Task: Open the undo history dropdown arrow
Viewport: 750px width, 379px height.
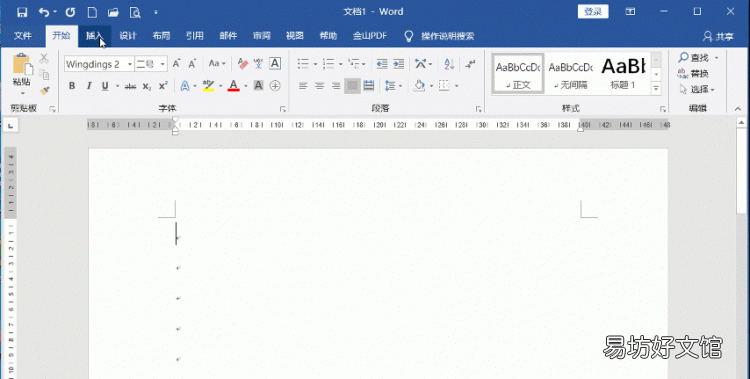Action: click(x=55, y=12)
